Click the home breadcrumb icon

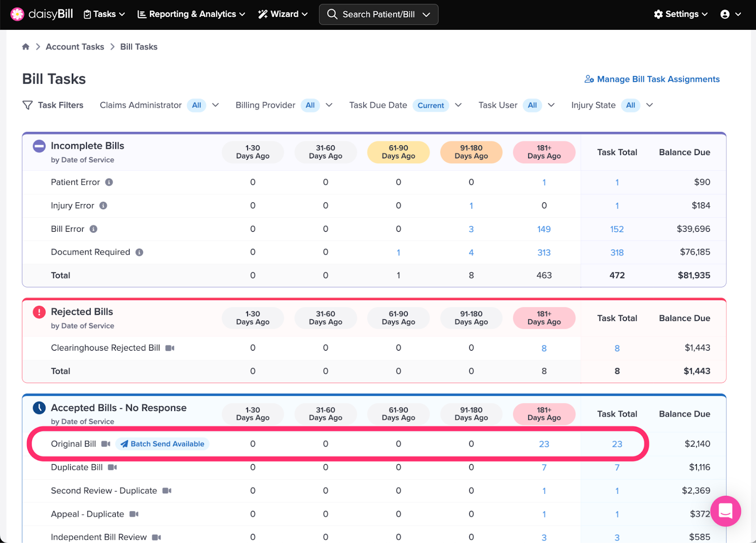pyautogui.click(x=26, y=47)
